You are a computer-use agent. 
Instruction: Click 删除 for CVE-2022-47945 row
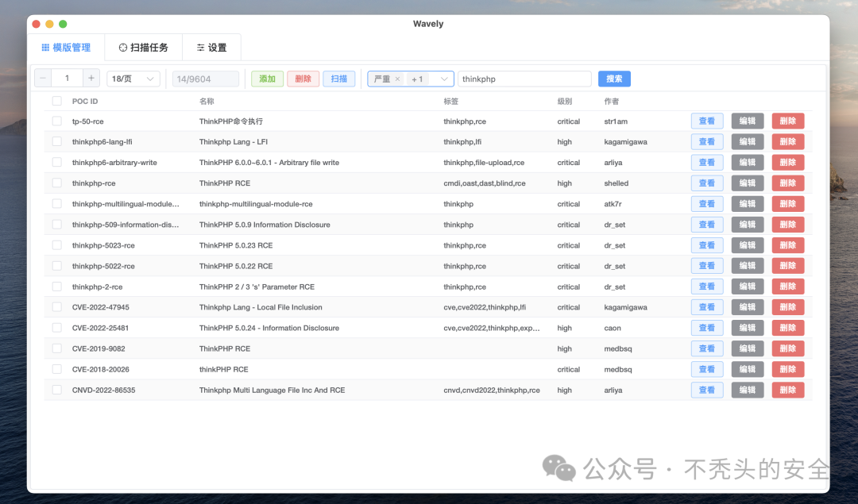click(788, 307)
